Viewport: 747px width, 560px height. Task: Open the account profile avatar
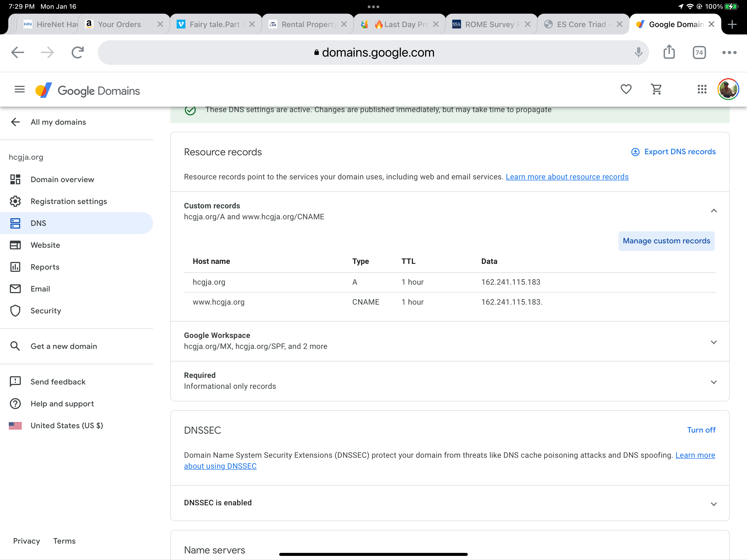tap(728, 89)
